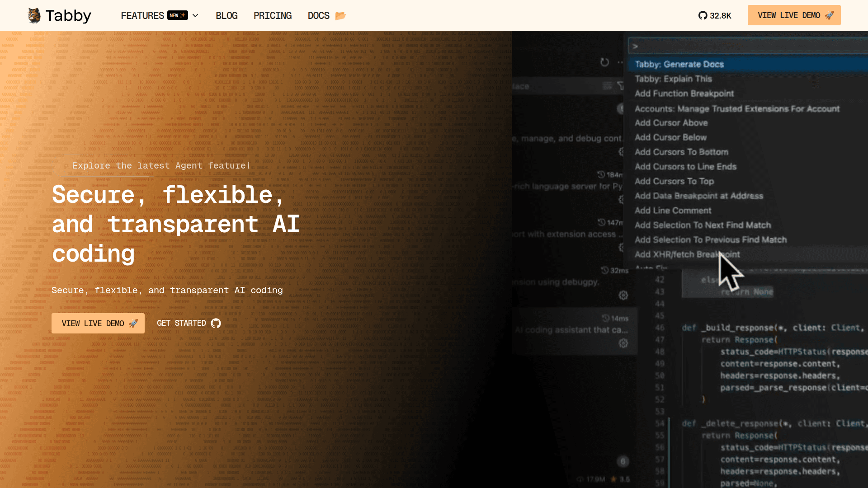Click the Tabby brand name text
The height and width of the screenshot is (488, 868).
68,15
